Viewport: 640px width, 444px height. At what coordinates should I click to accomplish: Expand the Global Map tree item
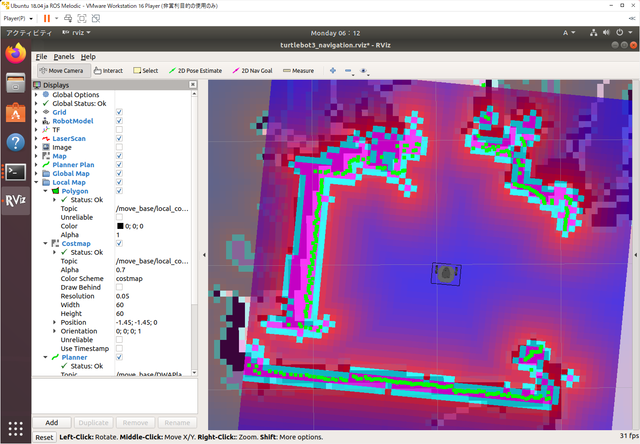(36, 173)
